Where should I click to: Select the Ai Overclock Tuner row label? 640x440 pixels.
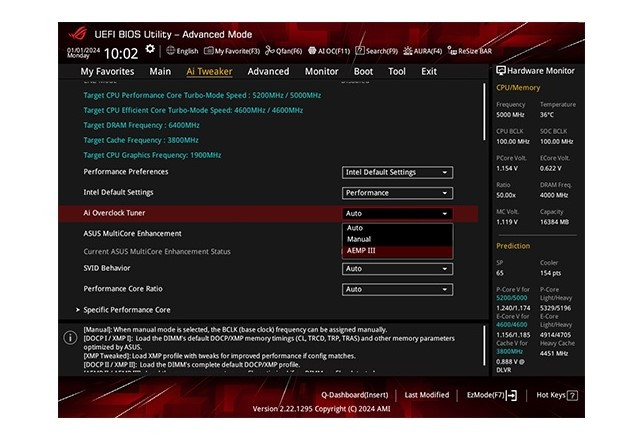pos(114,213)
